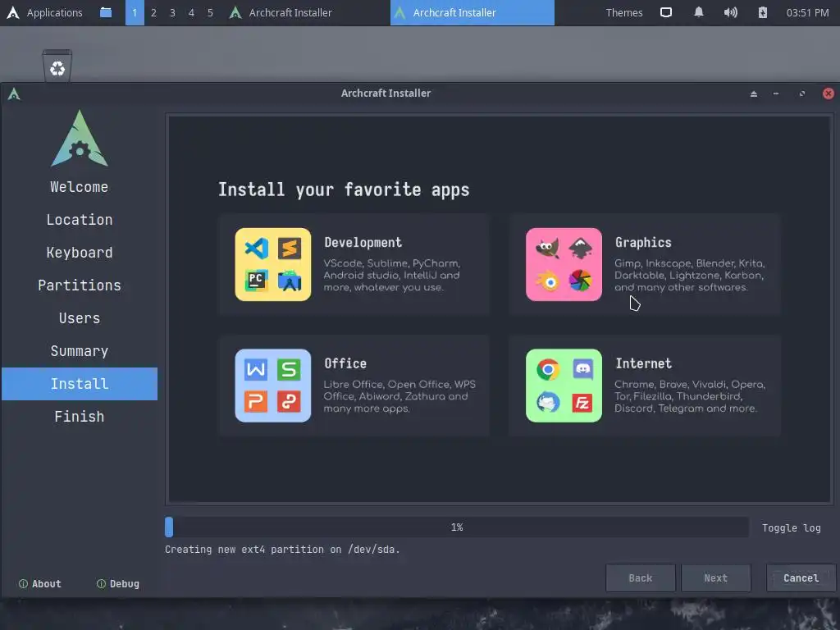Screen dimensions: 840x630
Task: Click the highlighted Archcraft Installer taskbar entry
Action: (x=472, y=12)
